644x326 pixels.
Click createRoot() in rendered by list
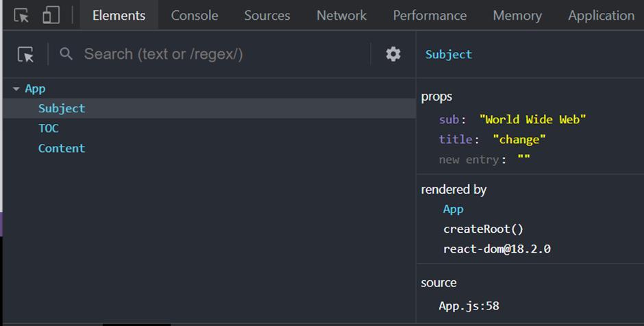(x=483, y=229)
